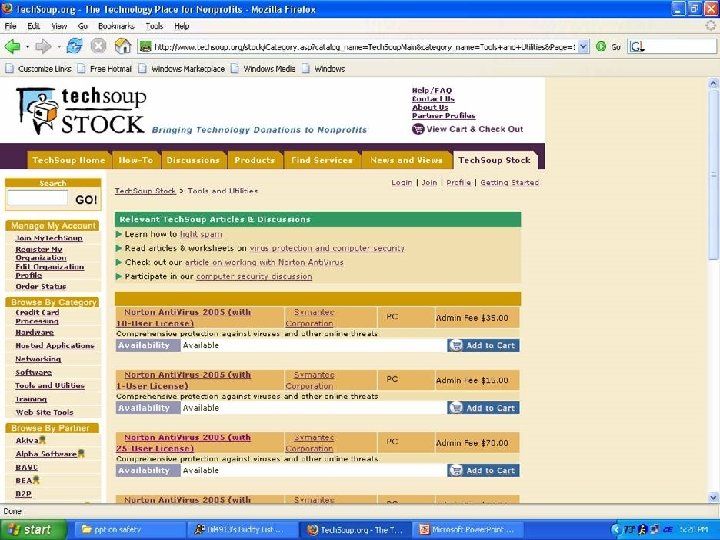
Task: Open the Tools menu
Action: (x=154, y=26)
